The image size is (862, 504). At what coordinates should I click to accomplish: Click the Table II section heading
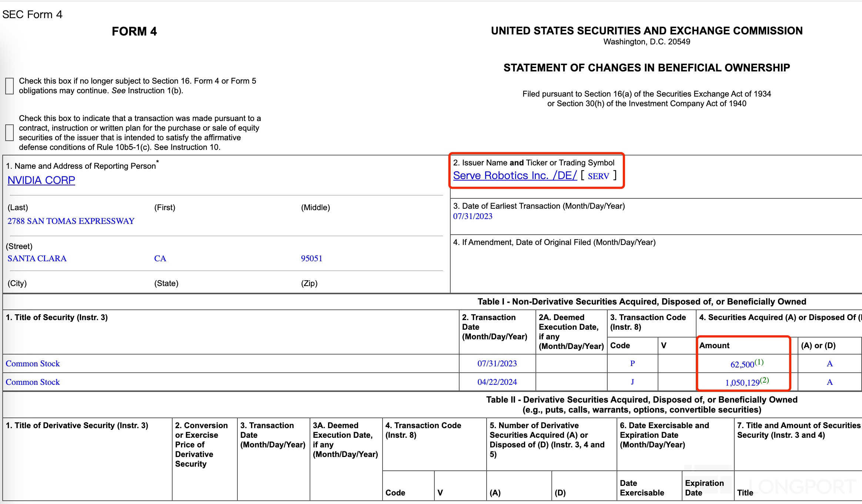(642, 404)
